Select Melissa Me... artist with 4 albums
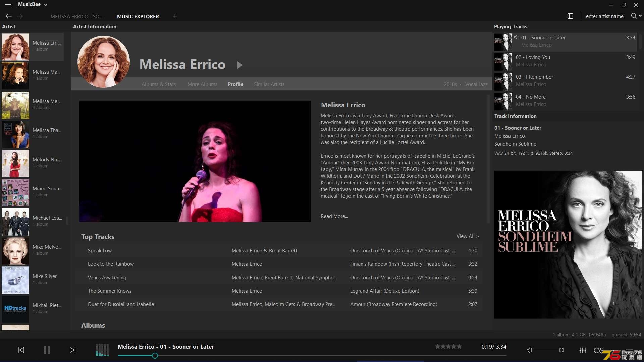 pos(33,105)
